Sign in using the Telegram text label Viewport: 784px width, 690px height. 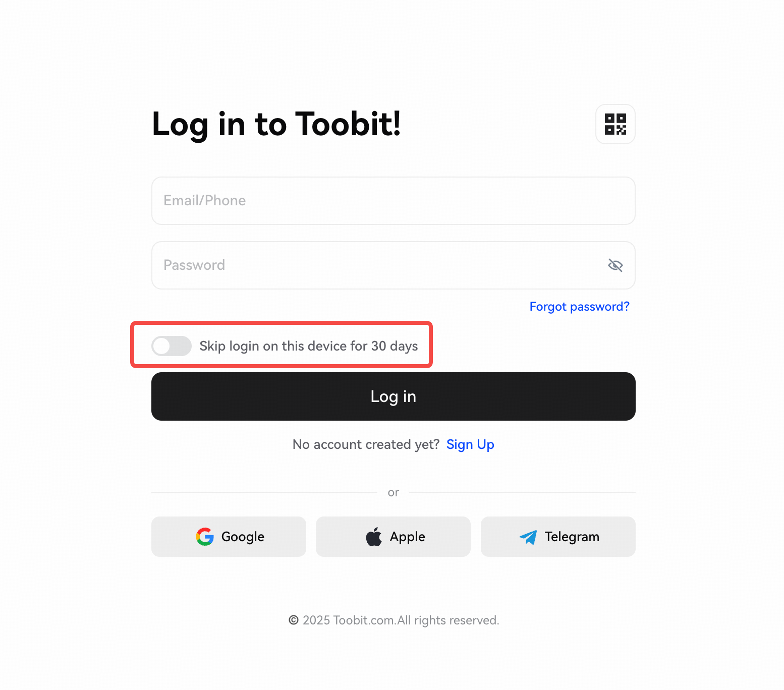[x=572, y=537]
